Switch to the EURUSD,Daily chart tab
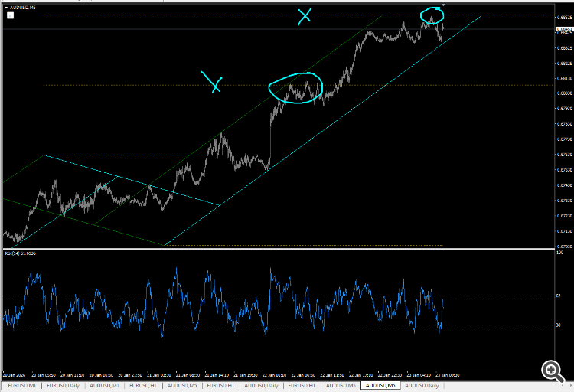Viewport: 574px width, 392px height. tap(63, 385)
